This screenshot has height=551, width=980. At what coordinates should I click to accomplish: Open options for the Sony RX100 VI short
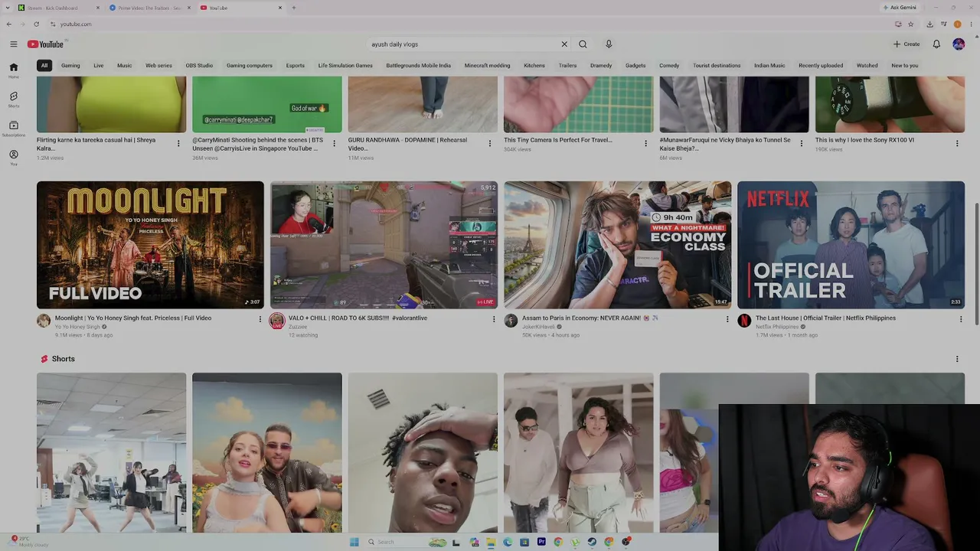click(957, 143)
